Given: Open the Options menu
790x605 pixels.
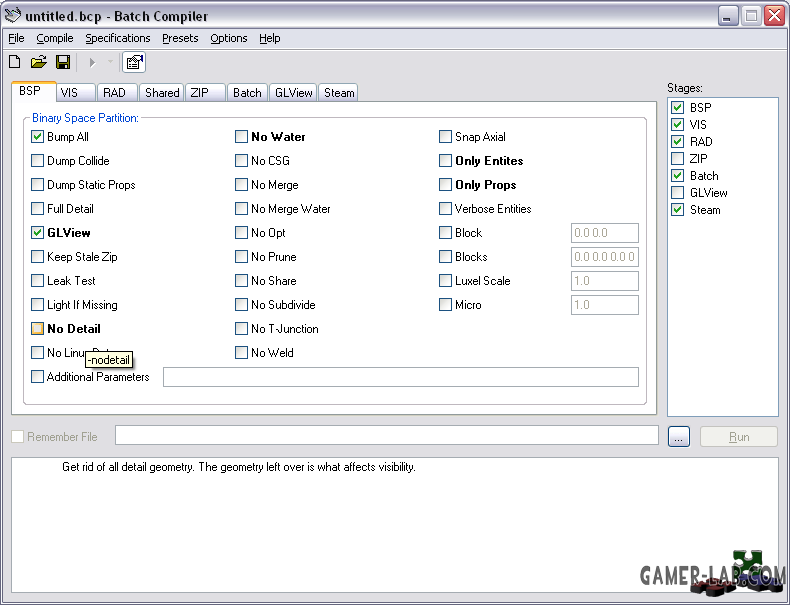Looking at the screenshot, I should click(228, 38).
